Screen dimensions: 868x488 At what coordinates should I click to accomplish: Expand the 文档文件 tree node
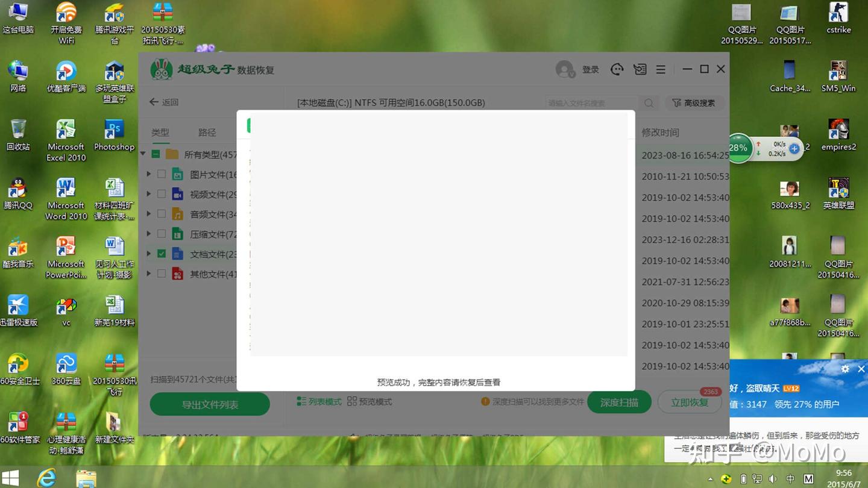(149, 254)
